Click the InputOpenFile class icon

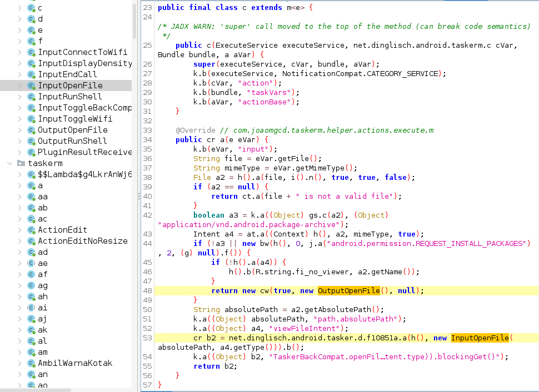[x=31, y=86]
